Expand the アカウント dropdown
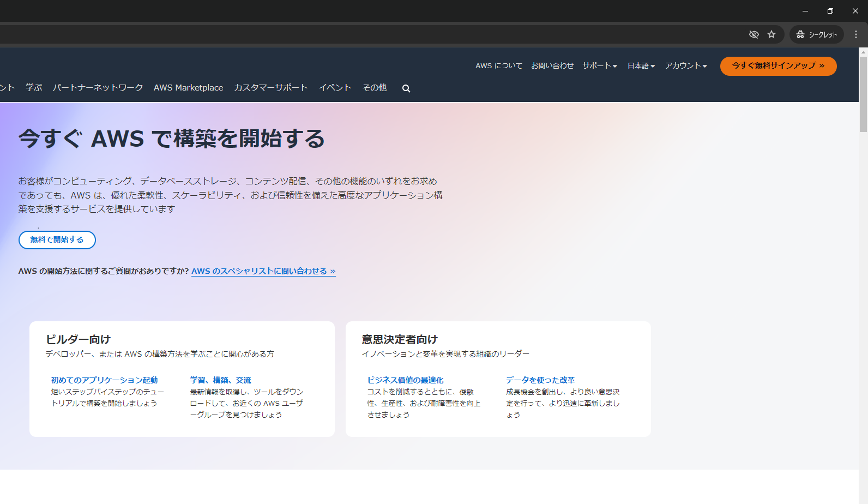This screenshot has height=504, width=868. [x=685, y=65]
